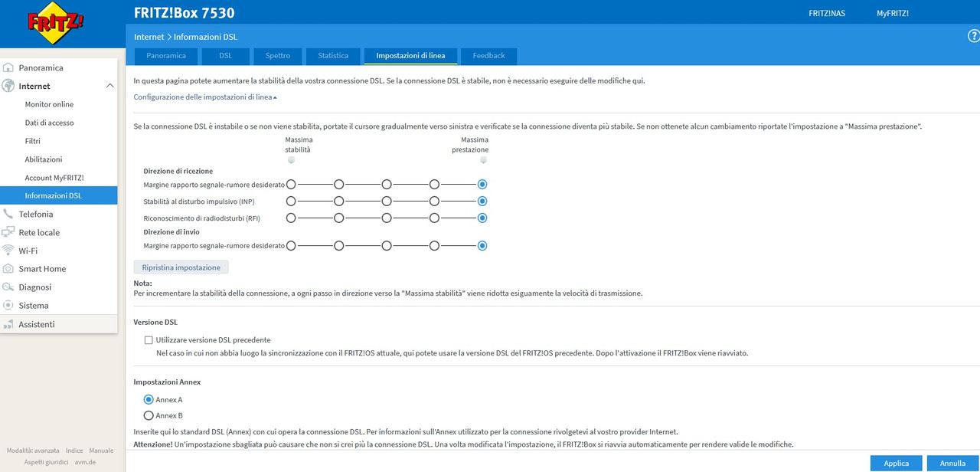
Task: Click Modalità: avanzata footer link
Action: [x=33, y=451]
